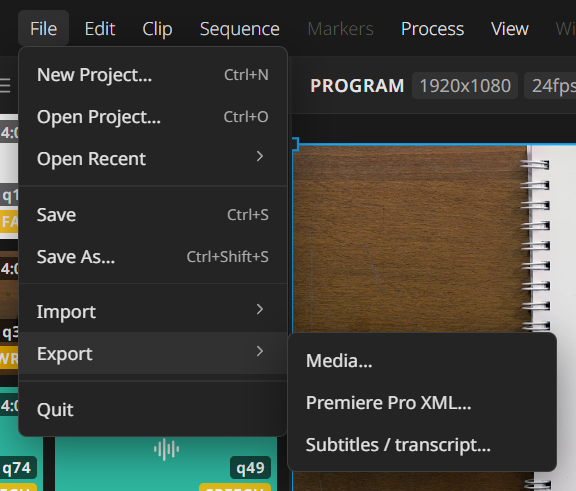The height and width of the screenshot is (491, 576).
Task: Click the hamburger panel menu icon
Action: (x=5, y=86)
